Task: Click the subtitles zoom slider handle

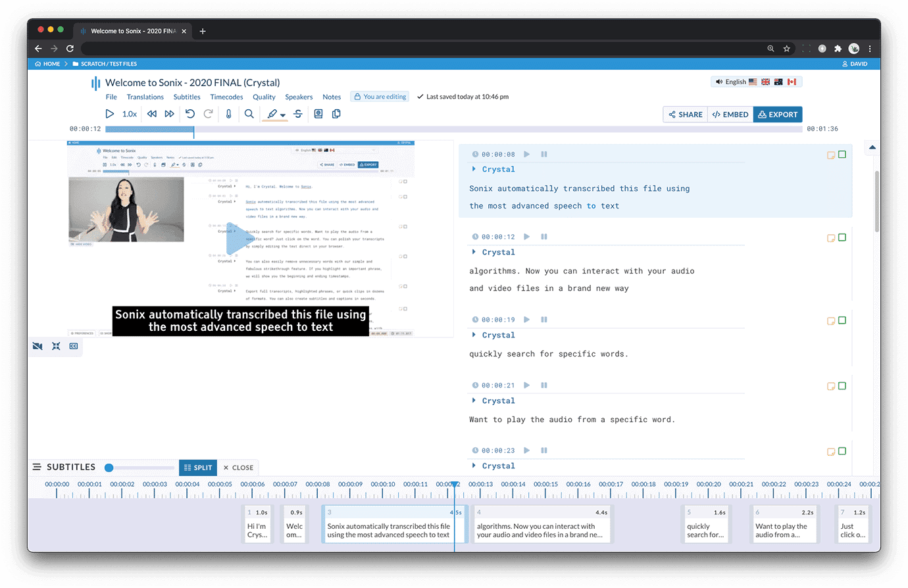Action: click(109, 468)
